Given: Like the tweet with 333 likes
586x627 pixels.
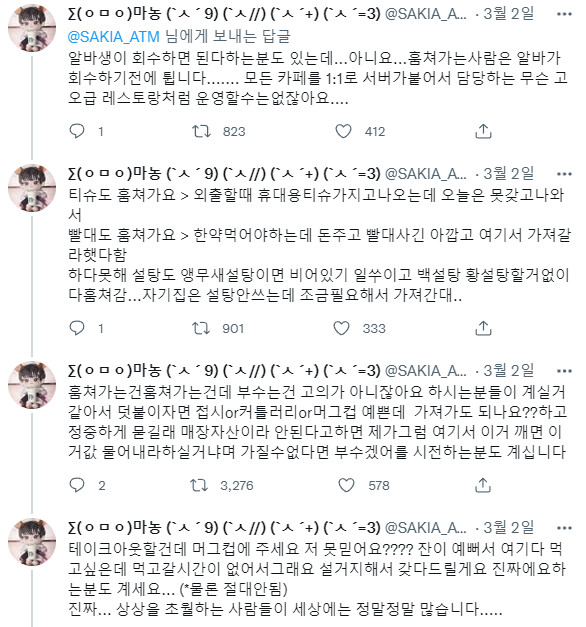Looking at the screenshot, I should click(341, 328).
